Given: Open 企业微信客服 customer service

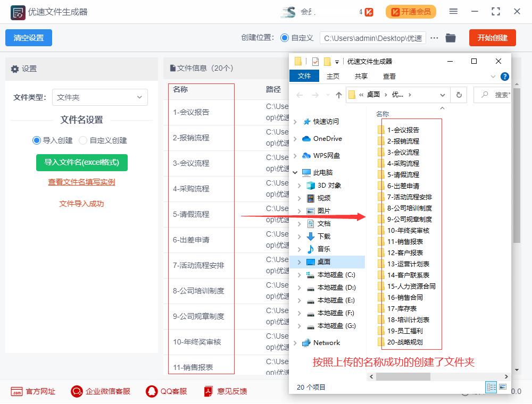Looking at the screenshot, I should (99, 391).
